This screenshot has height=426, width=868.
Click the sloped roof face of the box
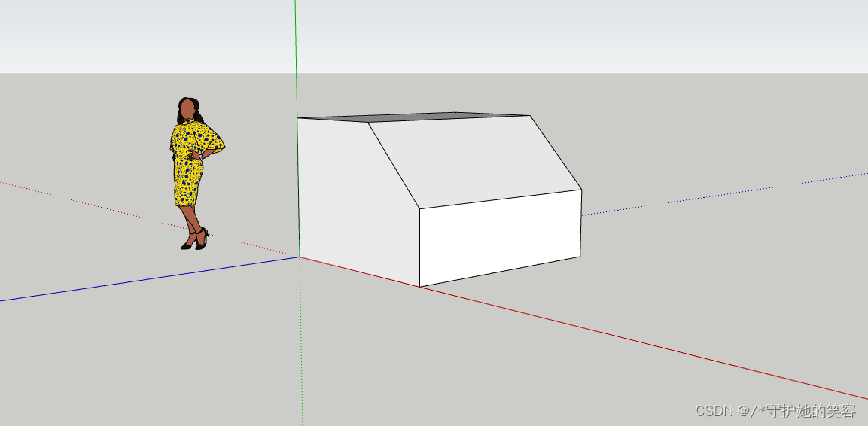(476, 160)
